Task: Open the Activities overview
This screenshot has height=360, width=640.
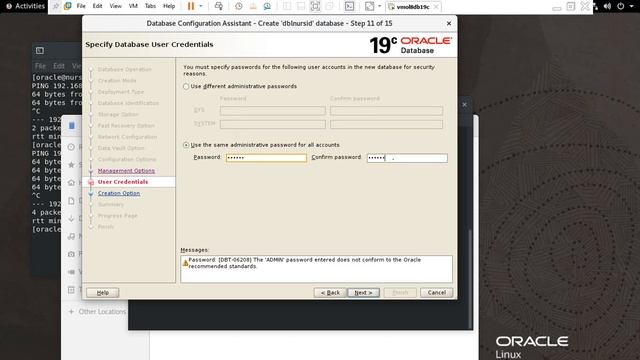Action: tap(26, 6)
